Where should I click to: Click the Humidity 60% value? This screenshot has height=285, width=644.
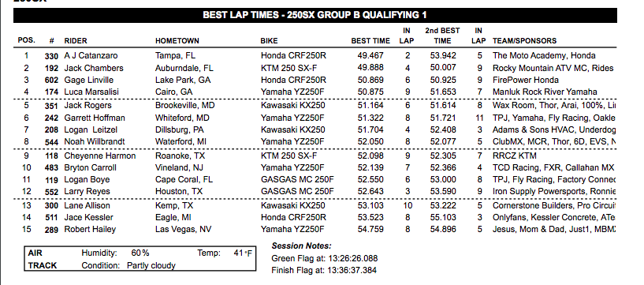(140, 253)
